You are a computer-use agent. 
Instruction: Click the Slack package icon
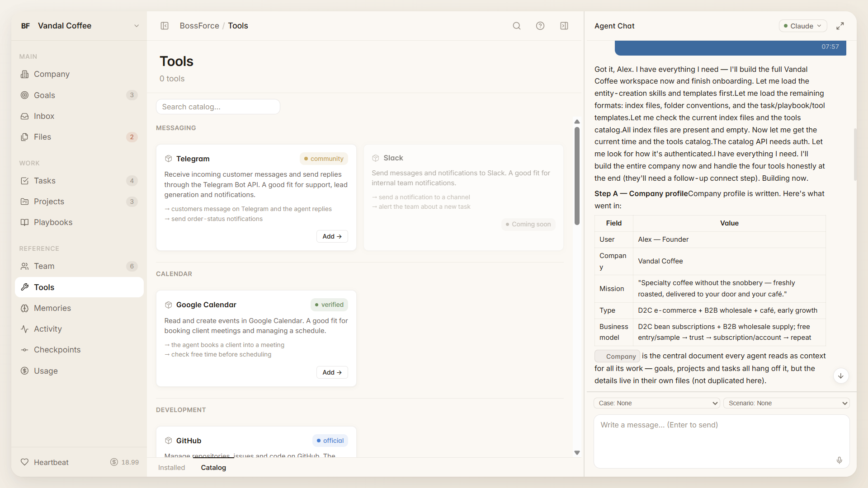[x=376, y=158]
